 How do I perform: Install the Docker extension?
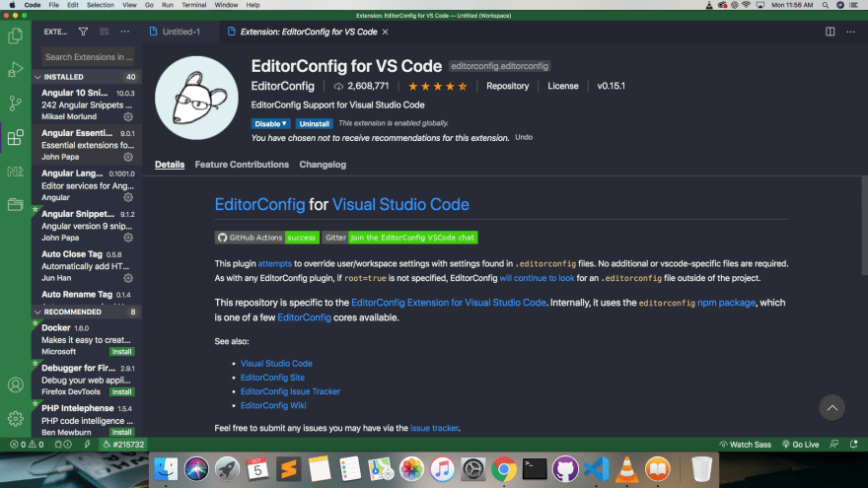click(121, 352)
